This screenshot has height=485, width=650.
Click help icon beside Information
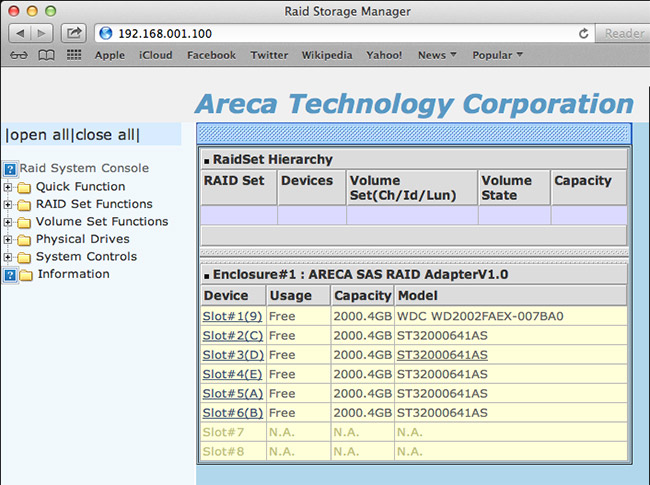point(10,275)
